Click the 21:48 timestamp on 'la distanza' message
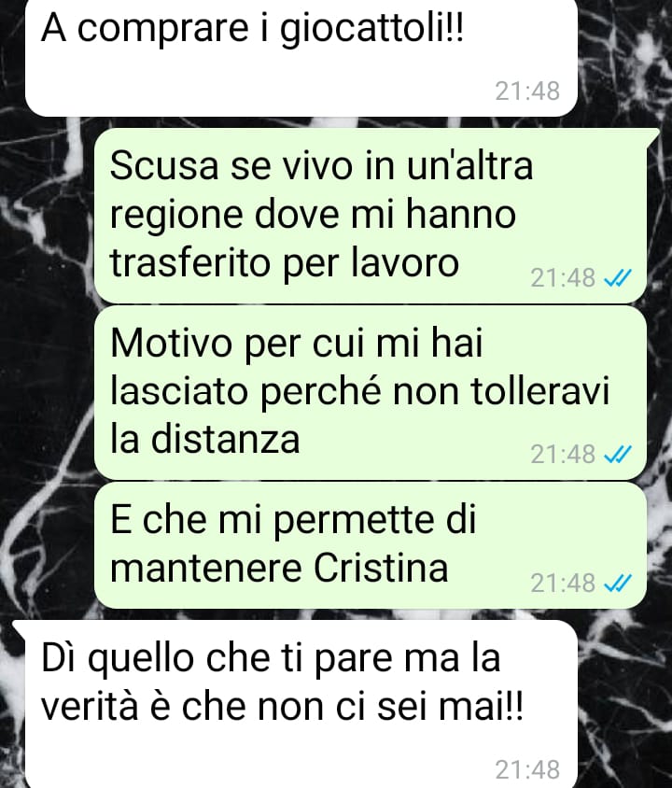The width and height of the screenshot is (672, 788). click(563, 455)
